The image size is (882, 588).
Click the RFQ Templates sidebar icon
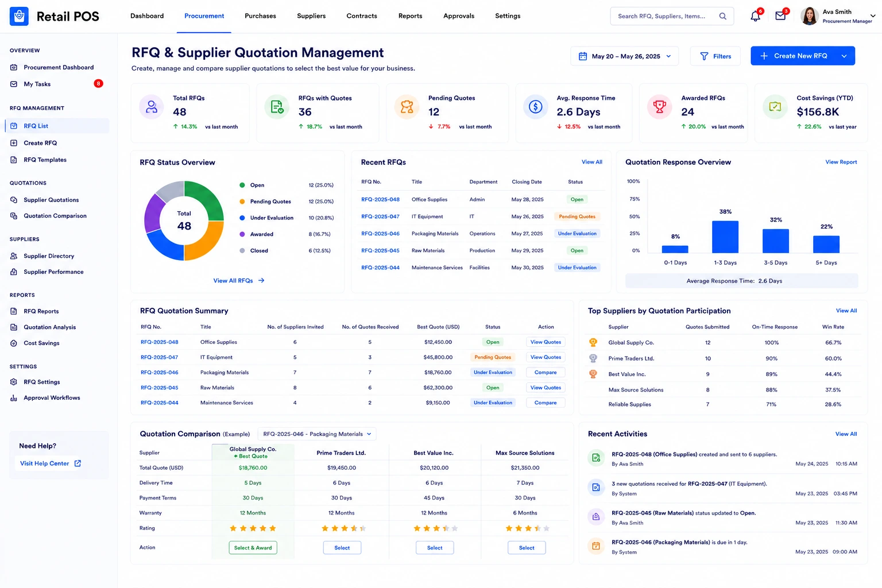pos(14,160)
